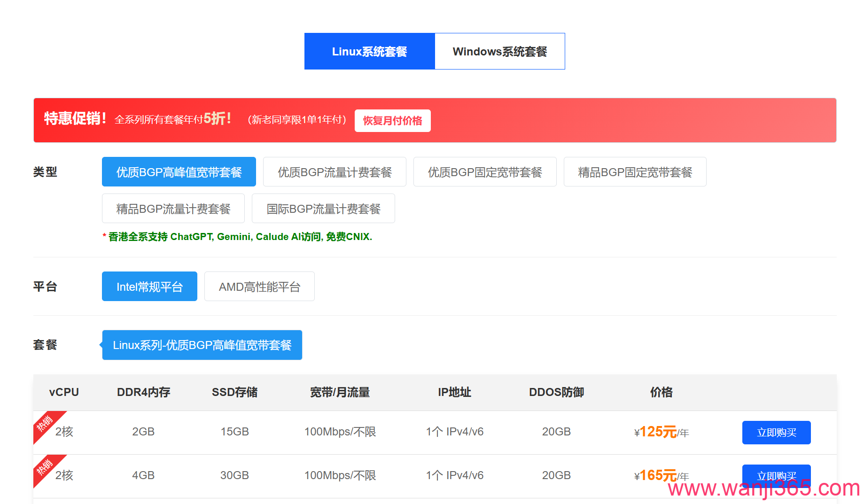Select Intel常规平台 platform

149,286
